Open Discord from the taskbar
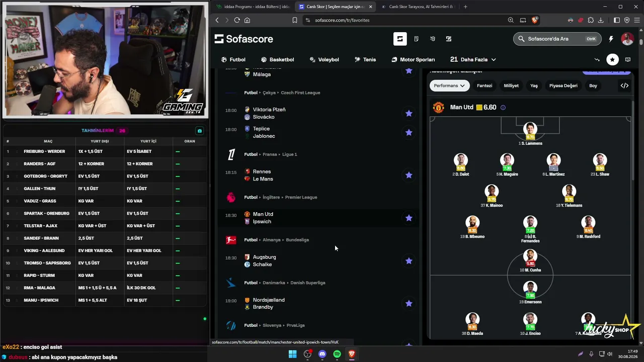Image resolution: width=644 pixels, height=362 pixels. coord(323,354)
